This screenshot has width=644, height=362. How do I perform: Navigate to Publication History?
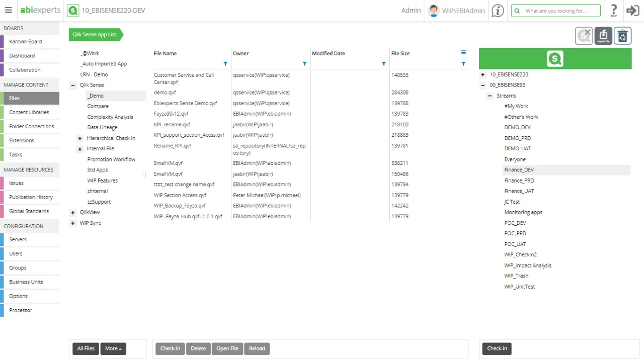[x=30, y=197]
